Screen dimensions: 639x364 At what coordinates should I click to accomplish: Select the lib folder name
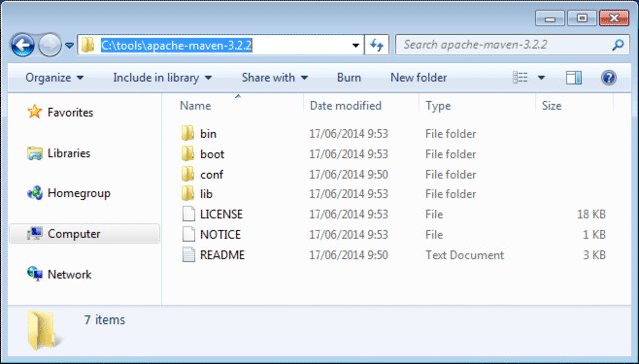pos(206,194)
